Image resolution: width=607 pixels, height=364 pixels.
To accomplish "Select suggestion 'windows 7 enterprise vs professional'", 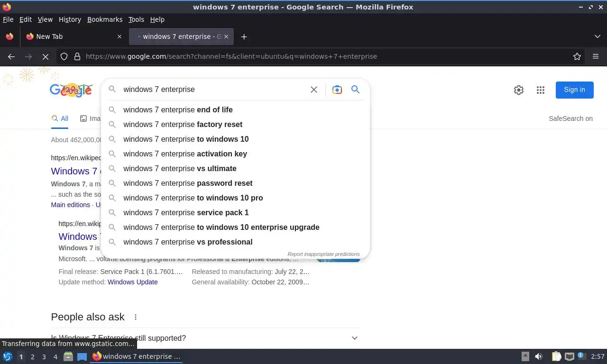I will click(235, 242).
